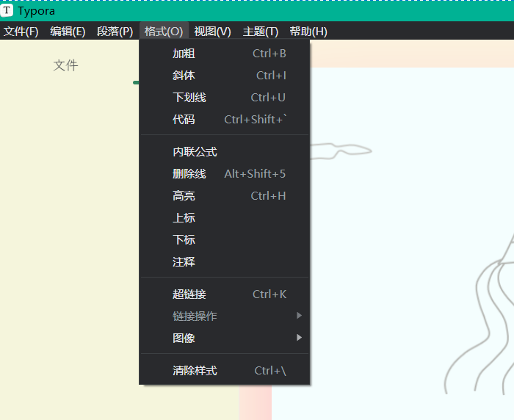514x420 pixels.
Task: Insert 超链接 hyperlink
Action: point(224,294)
